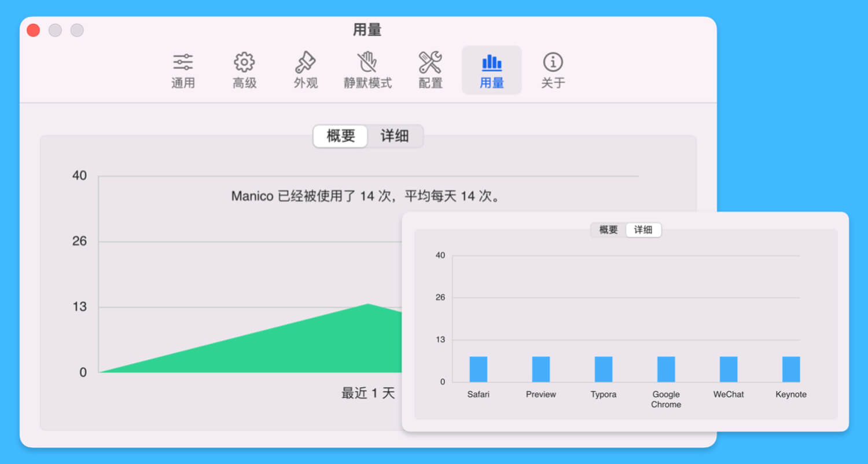Click the 用量 usage bar chart icon
Viewport: 868px width, 464px height.
point(491,63)
